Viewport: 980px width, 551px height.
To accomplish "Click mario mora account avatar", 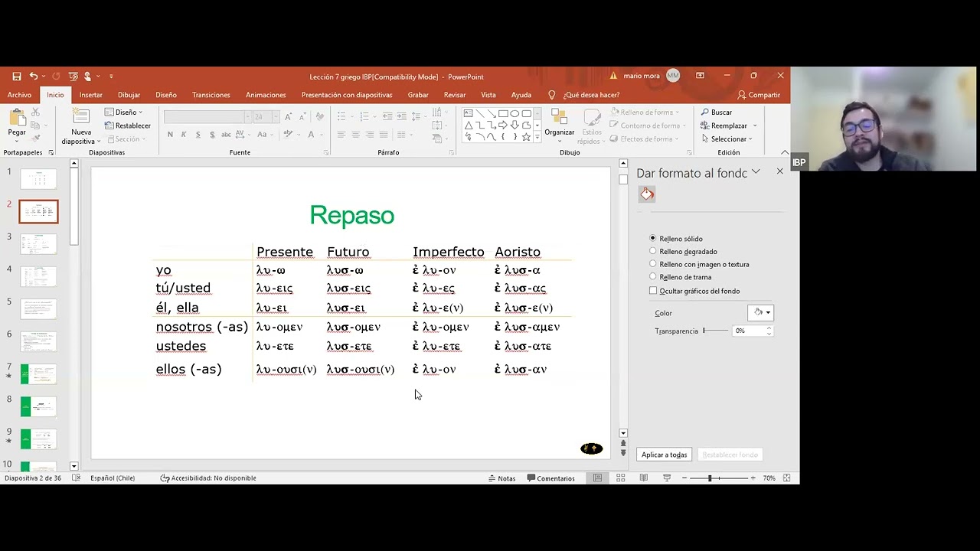I will coord(673,76).
